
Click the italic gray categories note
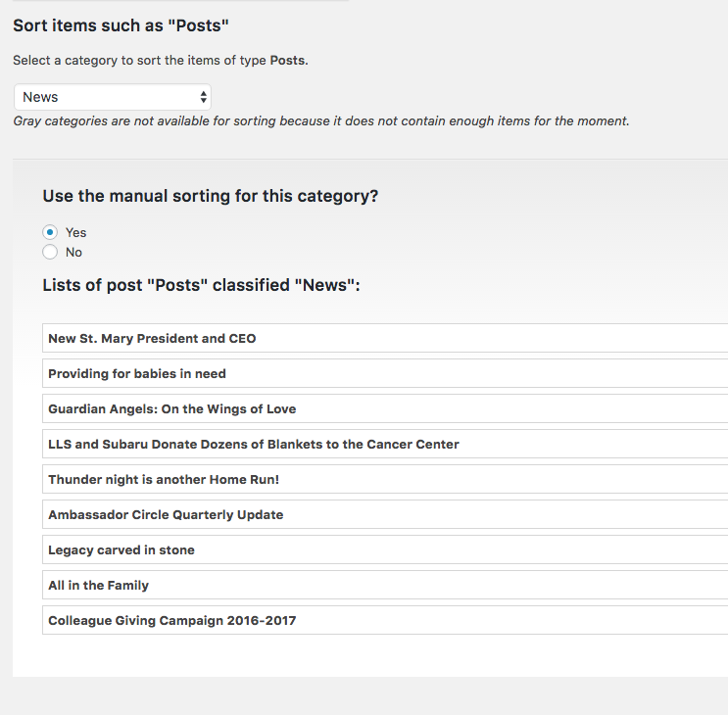320,121
